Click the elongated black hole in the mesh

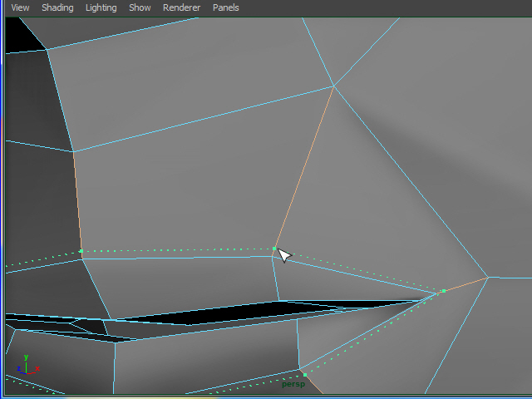(208, 313)
